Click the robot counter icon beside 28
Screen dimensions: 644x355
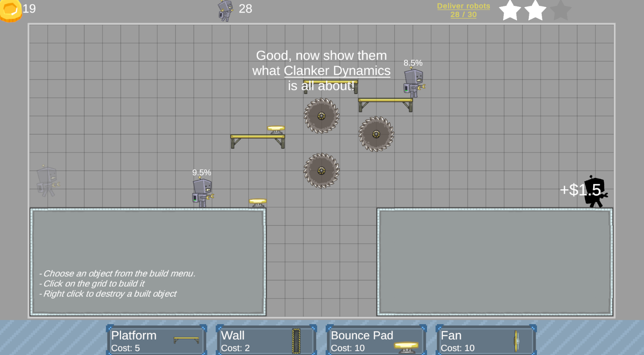226,11
